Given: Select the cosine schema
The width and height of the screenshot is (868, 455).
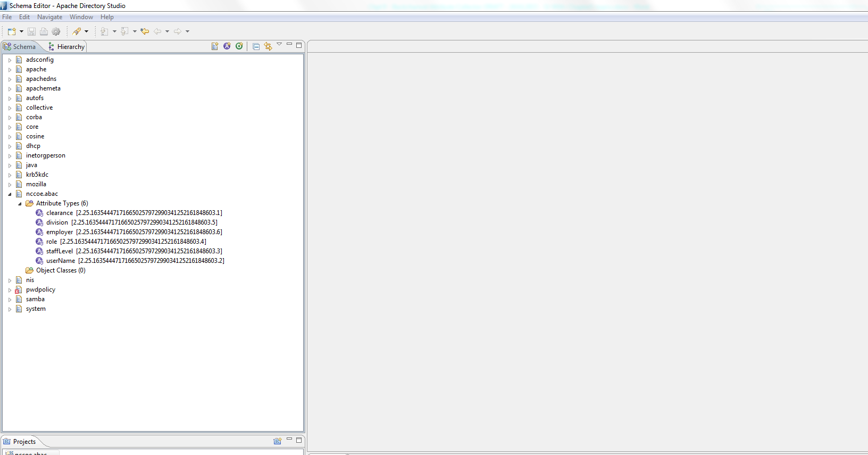Looking at the screenshot, I should (x=35, y=136).
